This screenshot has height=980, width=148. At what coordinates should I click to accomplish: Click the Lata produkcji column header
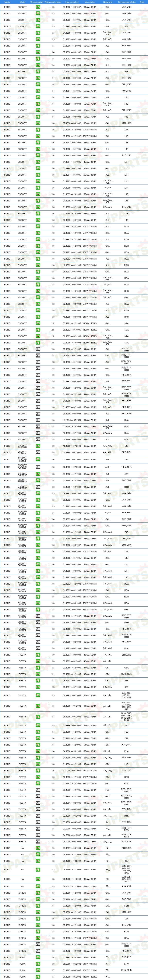(72, 2)
